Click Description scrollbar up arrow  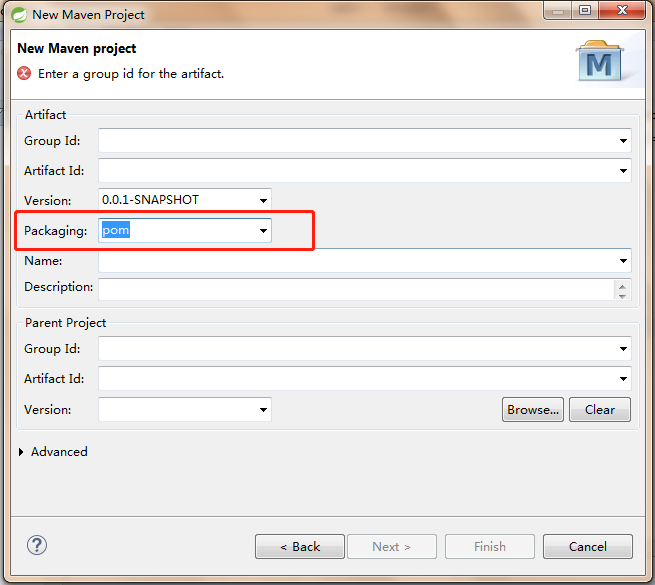pyautogui.click(x=622, y=286)
